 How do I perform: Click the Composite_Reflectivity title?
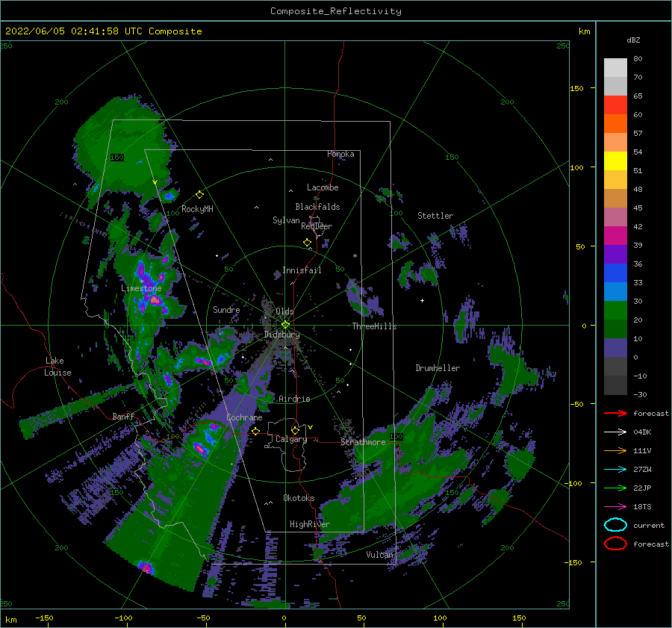point(336,11)
